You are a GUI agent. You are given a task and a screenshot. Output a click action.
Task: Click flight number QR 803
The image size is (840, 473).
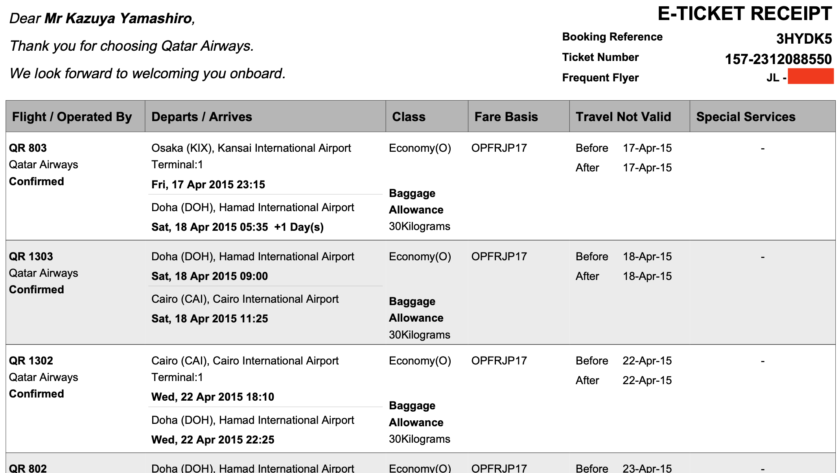click(27, 148)
